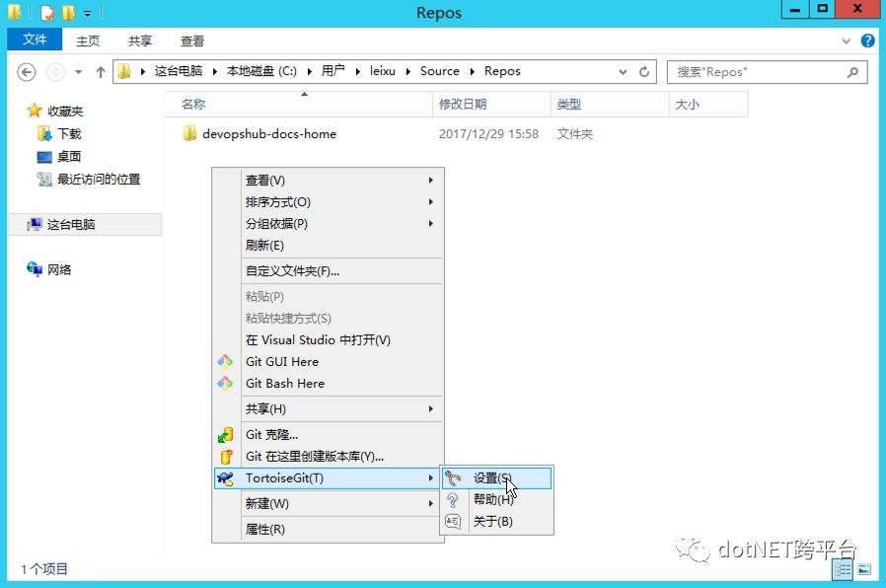Click the Git Bash Here icon
Image resolution: width=886 pixels, height=588 pixels.
click(x=225, y=384)
